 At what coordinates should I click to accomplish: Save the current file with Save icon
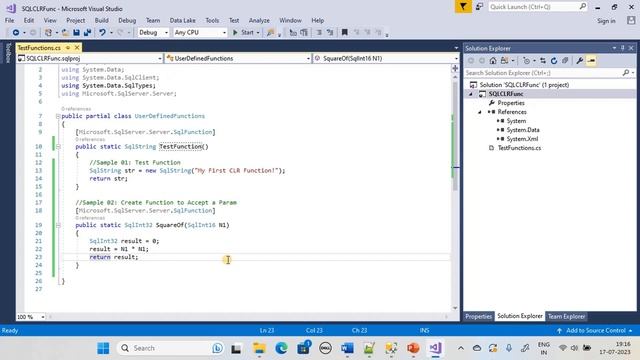(x=76, y=32)
